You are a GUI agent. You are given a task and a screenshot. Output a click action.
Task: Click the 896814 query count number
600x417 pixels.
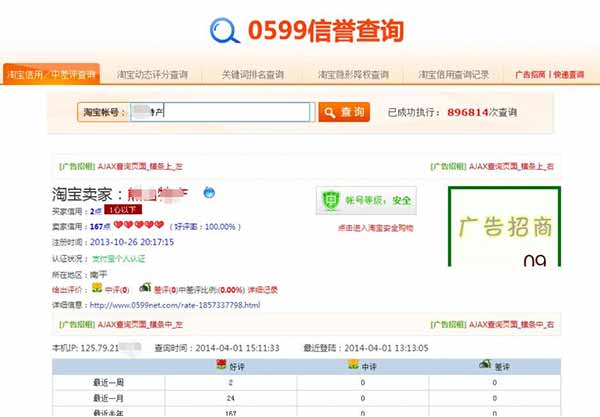(468, 112)
